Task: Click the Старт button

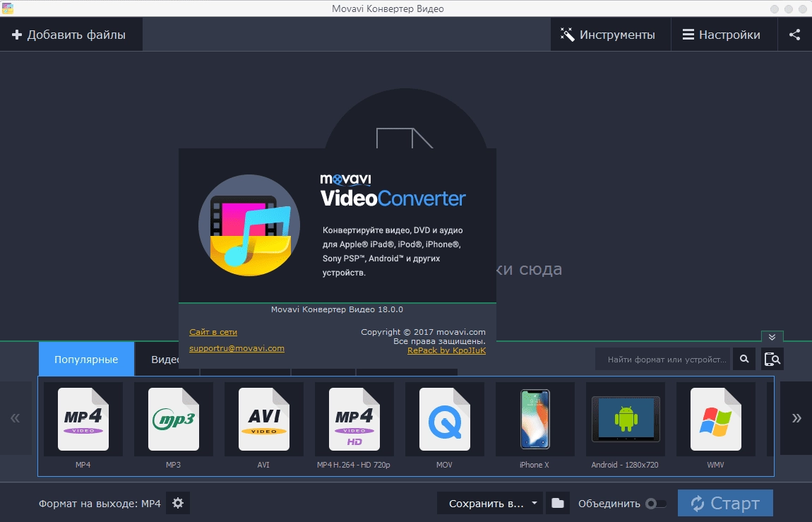Action: click(725, 503)
